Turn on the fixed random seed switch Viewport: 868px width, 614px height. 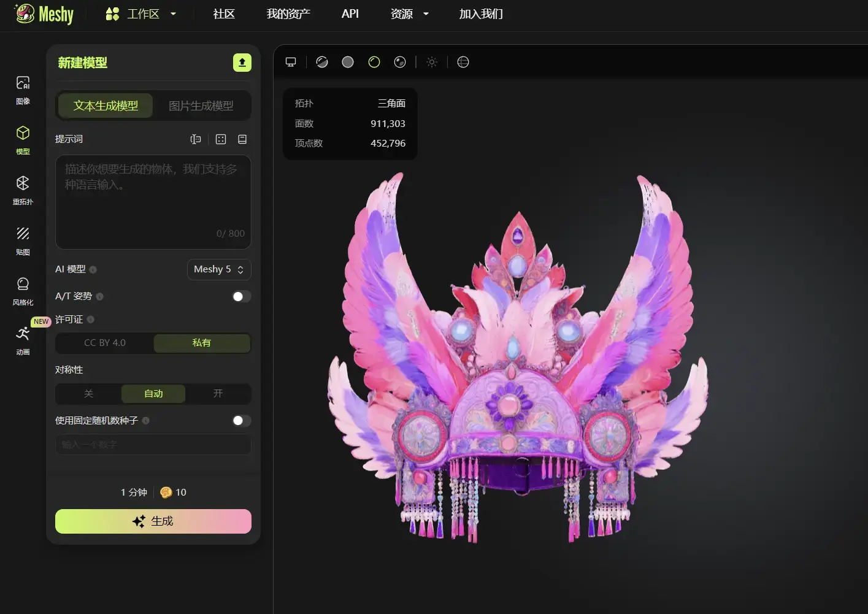pos(241,421)
